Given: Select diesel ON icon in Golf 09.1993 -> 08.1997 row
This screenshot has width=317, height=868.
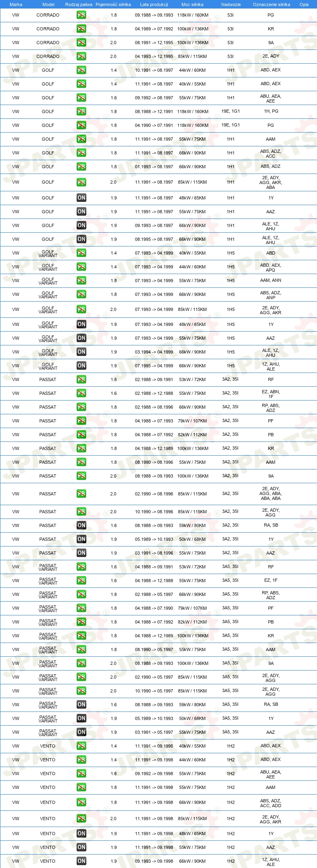Looking at the screenshot, I should (81, 225).
